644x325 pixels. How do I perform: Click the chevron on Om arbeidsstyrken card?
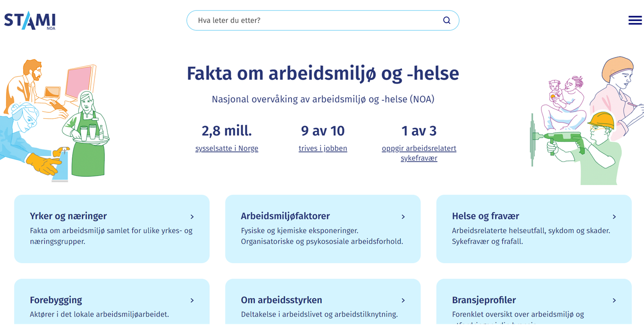coord(403,301)
